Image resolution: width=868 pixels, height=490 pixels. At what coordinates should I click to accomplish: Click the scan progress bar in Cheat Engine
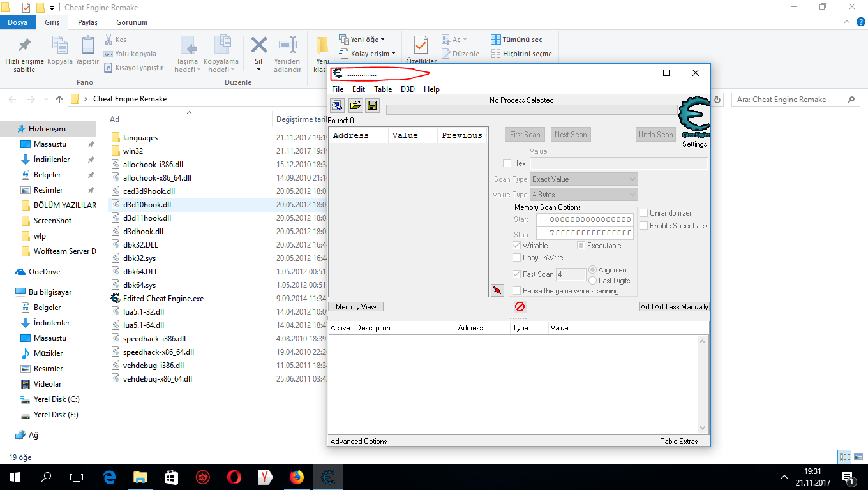pos(532,110)
